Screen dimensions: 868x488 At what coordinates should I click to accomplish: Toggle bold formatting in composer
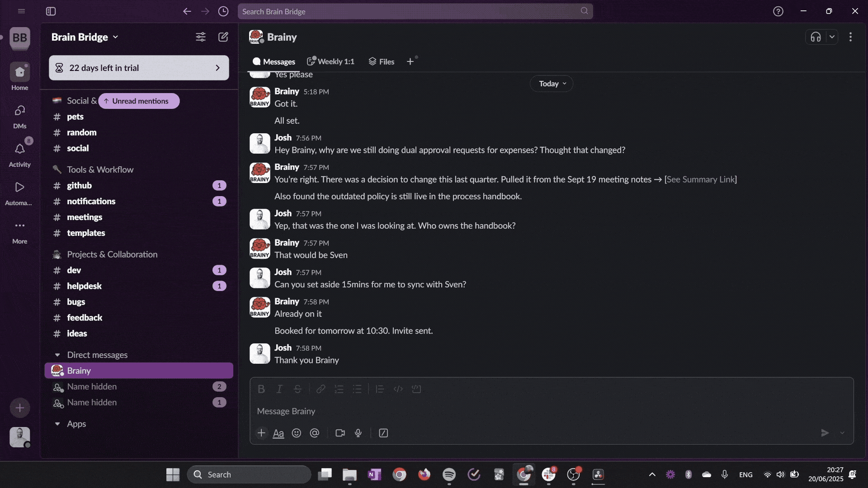tap(261, 389)
